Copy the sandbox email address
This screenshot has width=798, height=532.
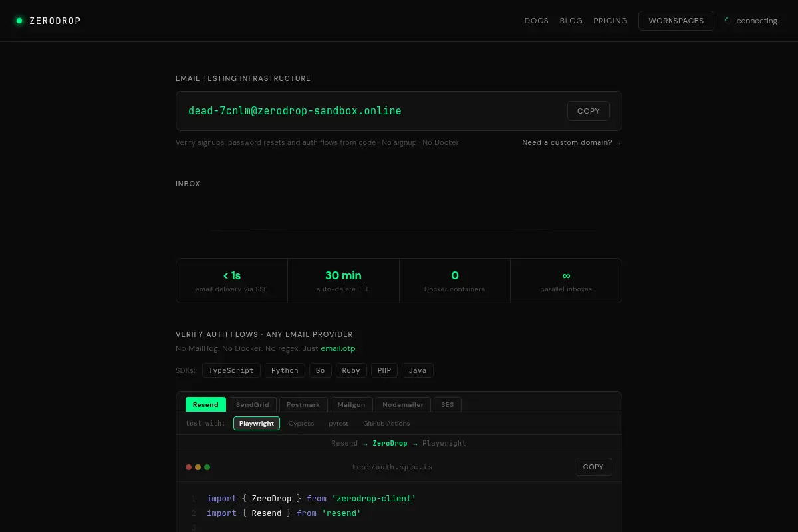(589, 111)
